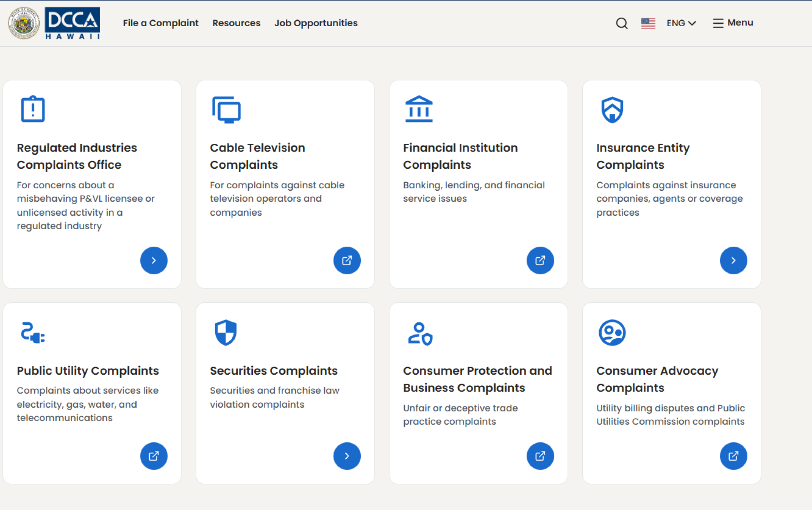Open Public Utility Complaints external link button

[x=154, y=456]
